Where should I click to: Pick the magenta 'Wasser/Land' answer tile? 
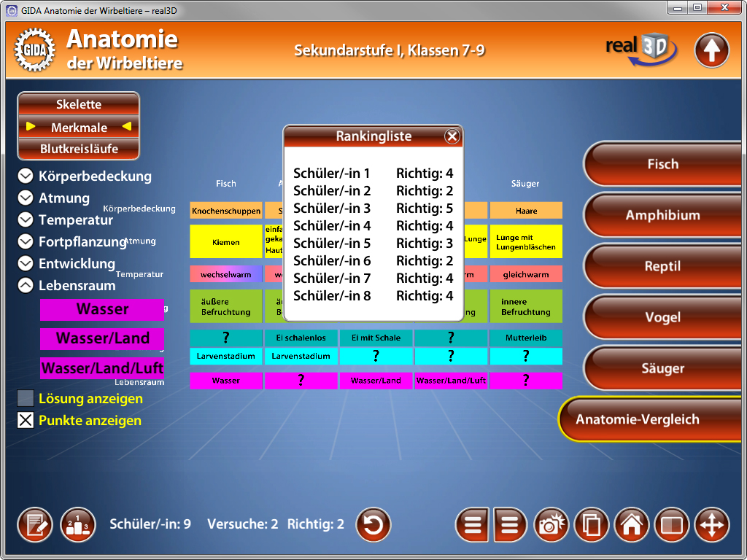[x=102, y=338]
